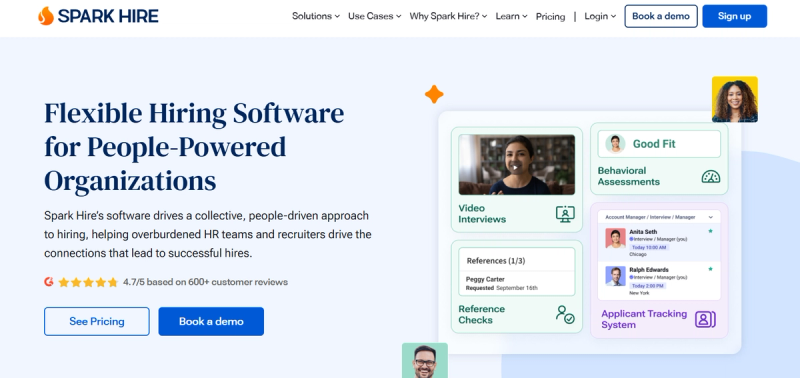Click the Reference Checks person-check icon
The image size is (800, 378).
coord(565,314)
